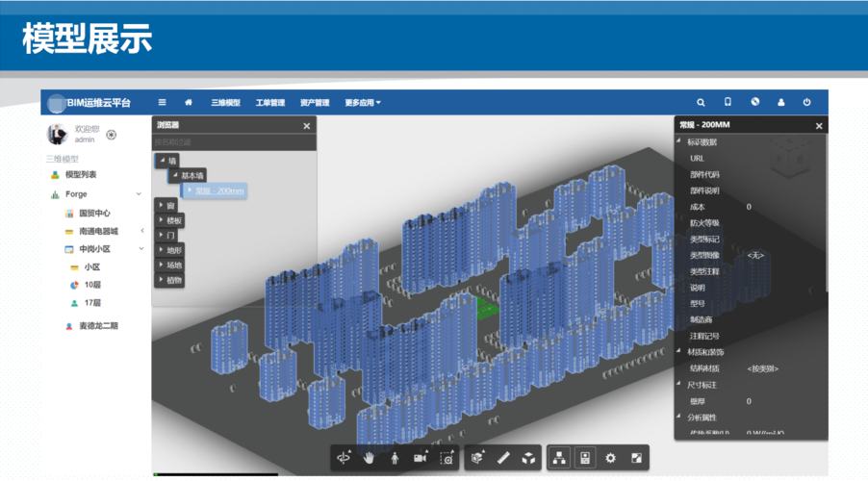The height and width of the screenshot is (481, 868).
Task: Expand the 楼板 tree node
Action: 161,220
